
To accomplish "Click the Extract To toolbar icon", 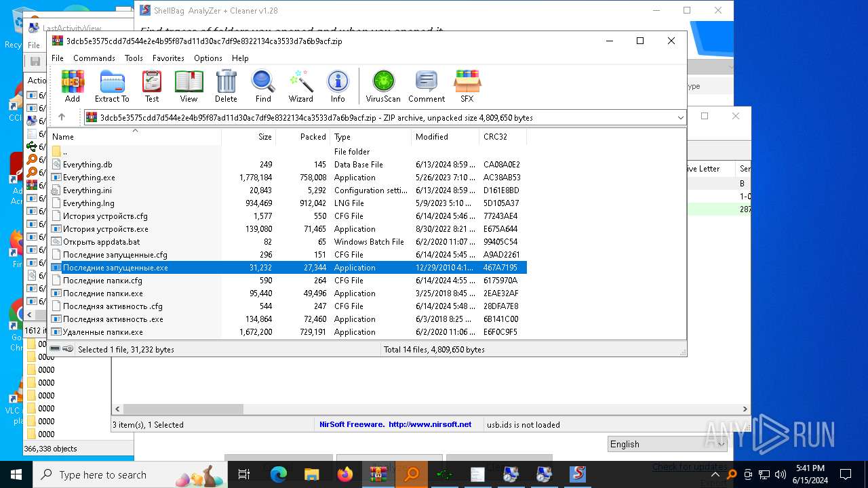I will pyautogui.click(x=112, y=86).
